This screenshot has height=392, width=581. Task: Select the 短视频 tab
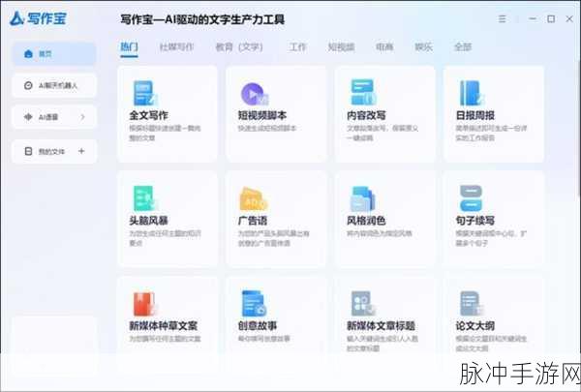tap(341, 47)
